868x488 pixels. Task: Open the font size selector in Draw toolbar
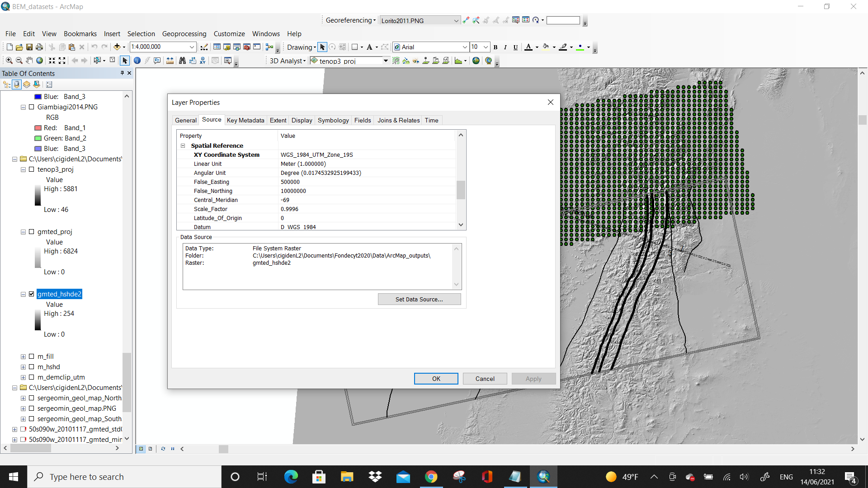click(x=486, y=47)
